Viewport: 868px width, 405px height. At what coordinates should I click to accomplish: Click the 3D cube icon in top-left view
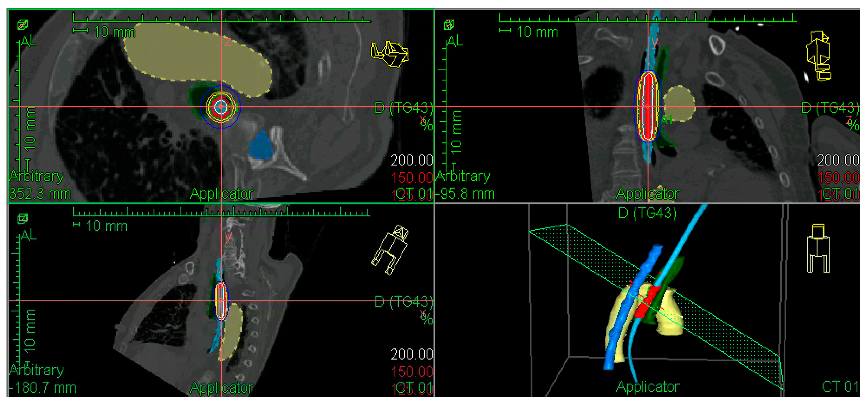(x=23, y=24)
